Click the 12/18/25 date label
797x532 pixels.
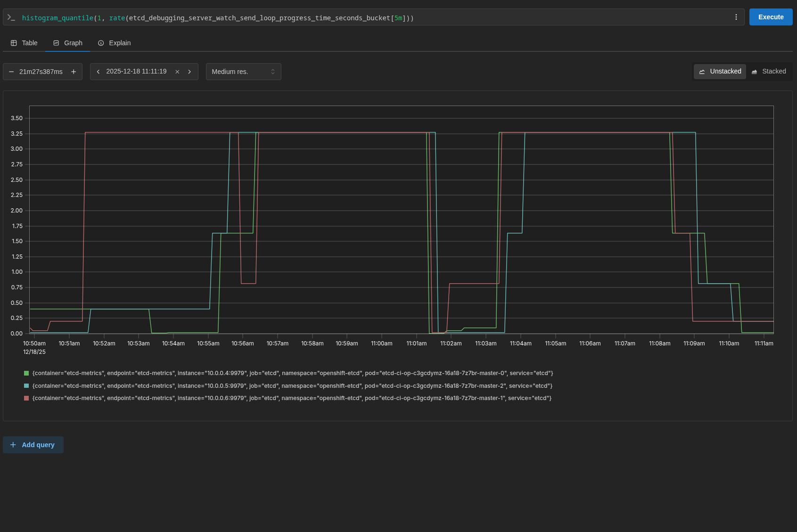click(34, 352)
